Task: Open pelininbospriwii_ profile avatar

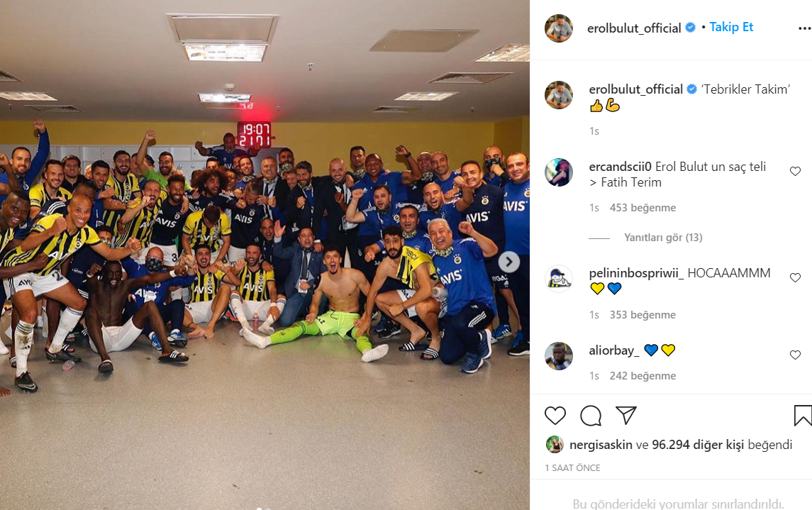Action: (x=559, y=279)
